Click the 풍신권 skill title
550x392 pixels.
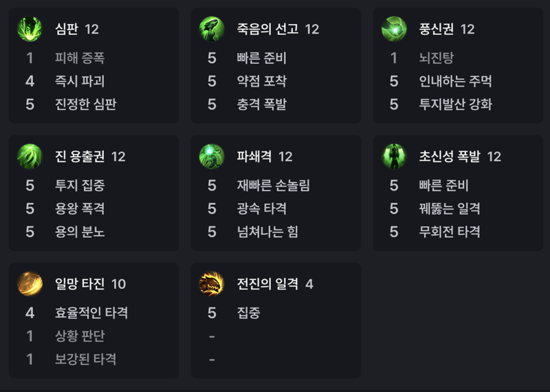(437, 29)
